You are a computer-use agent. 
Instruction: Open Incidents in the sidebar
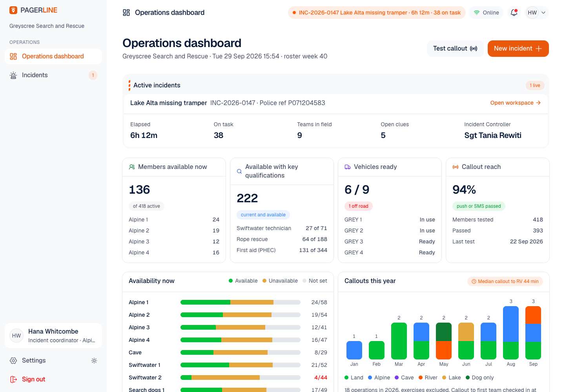[x=53, y=75]
